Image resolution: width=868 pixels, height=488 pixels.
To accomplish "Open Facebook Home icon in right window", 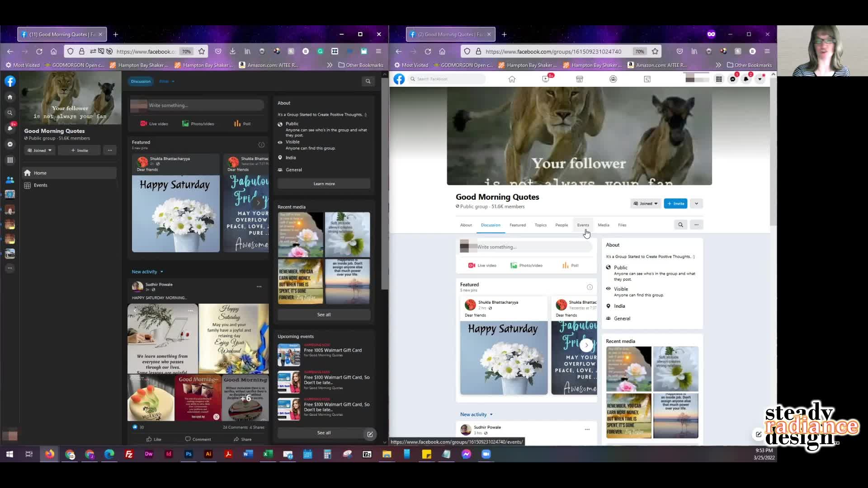I will coord(512,79).
